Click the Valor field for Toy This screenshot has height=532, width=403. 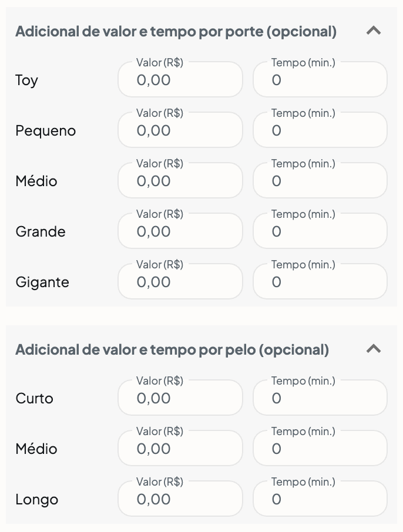point(180,80)
